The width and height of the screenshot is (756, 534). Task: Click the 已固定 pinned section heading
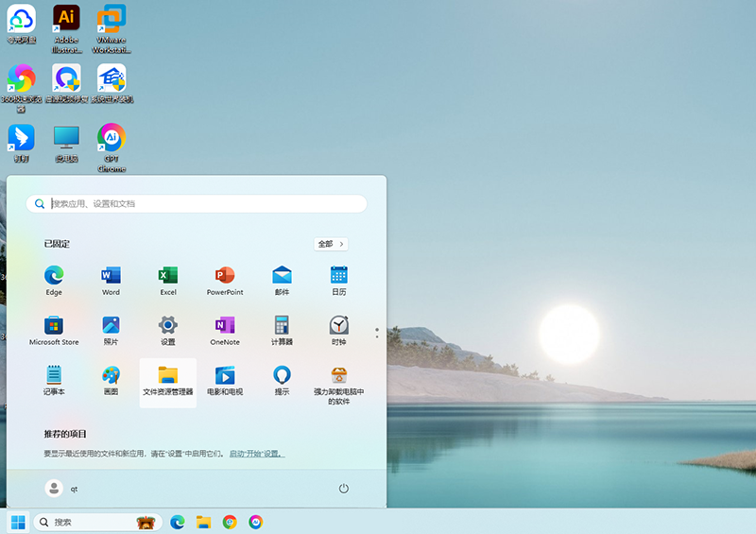[57, 244]
